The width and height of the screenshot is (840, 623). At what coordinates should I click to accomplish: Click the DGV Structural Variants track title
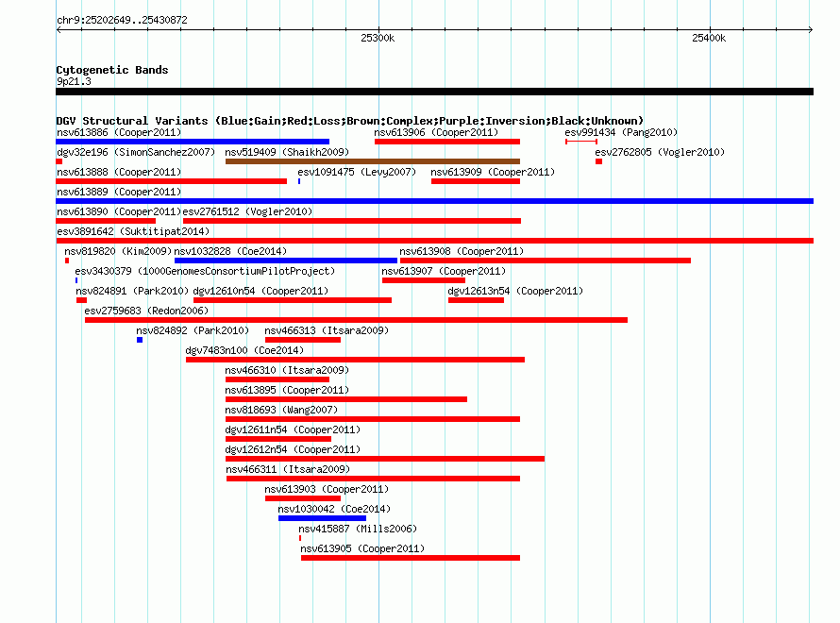click(x=350, y=121)
